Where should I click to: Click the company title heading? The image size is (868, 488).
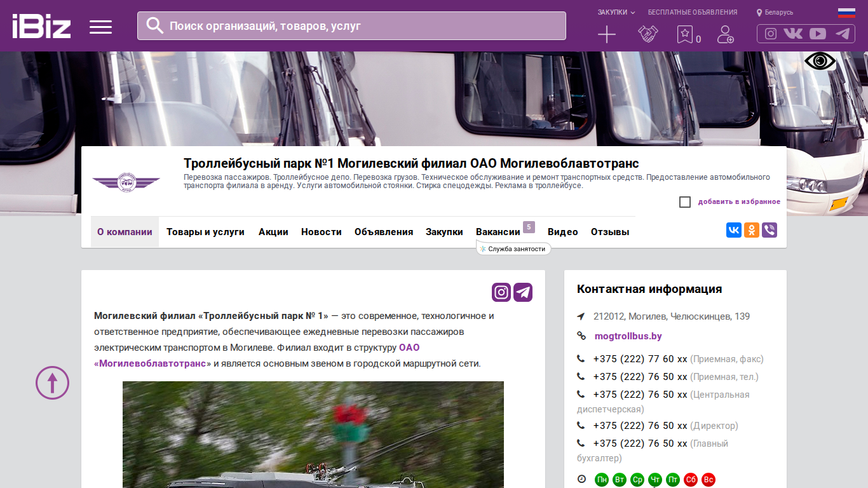tap(411, 163)
